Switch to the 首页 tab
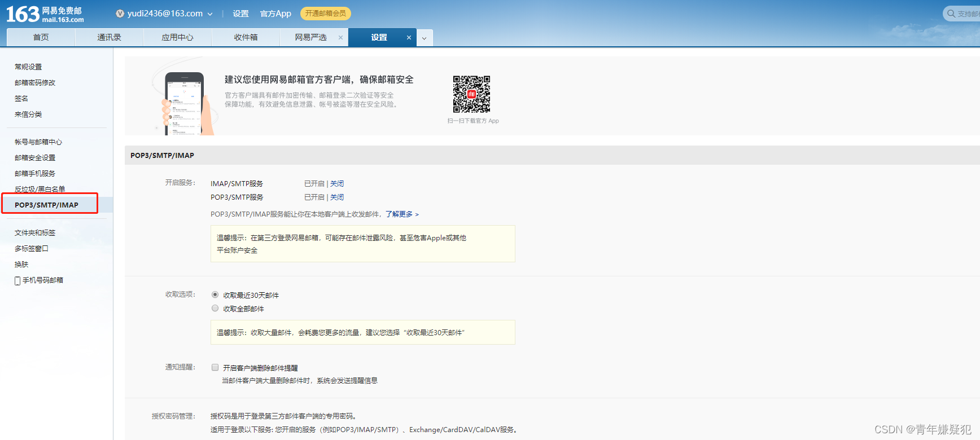 tap(41, 37)
